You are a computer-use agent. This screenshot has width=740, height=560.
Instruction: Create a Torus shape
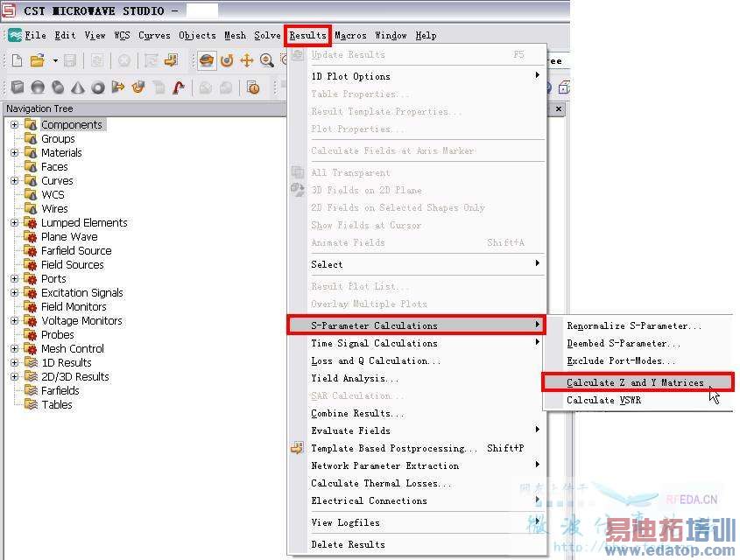(x=98, y=87)
